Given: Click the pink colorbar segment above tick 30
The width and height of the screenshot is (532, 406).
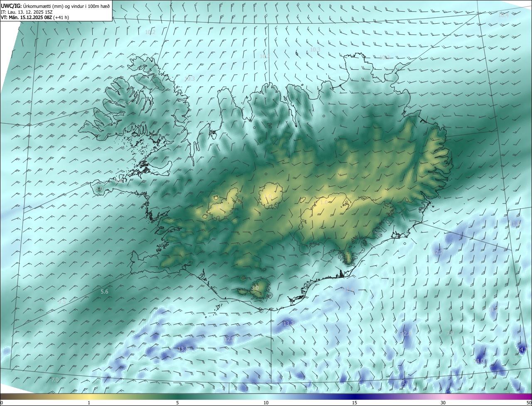Looking at the screenshot, I should 443,396.
